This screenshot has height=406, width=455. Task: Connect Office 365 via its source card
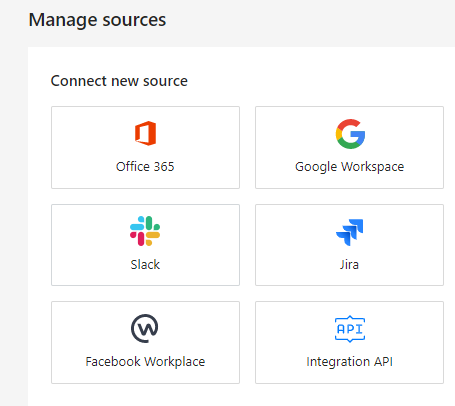coord(145,147)
